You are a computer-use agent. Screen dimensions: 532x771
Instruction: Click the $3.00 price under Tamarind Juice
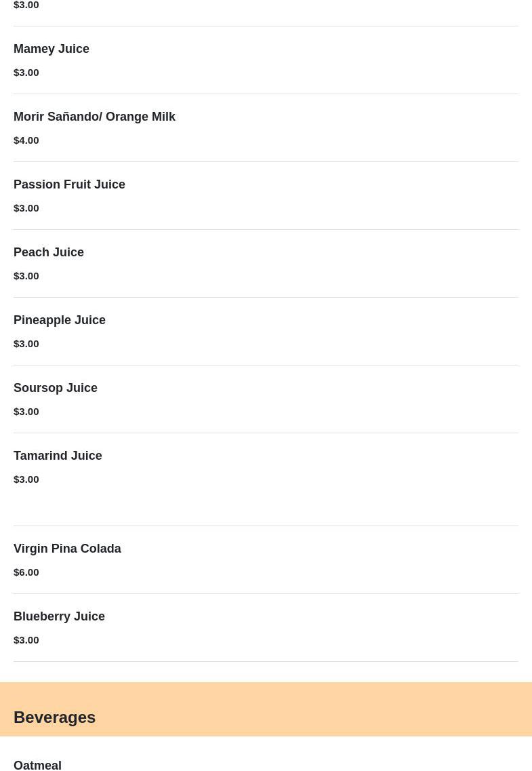pyautogui.click(x=26, y=479)
